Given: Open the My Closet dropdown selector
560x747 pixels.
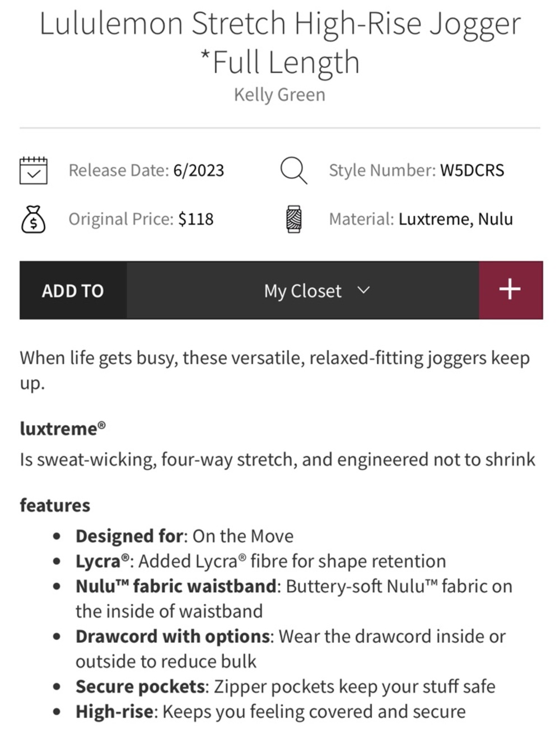Looking at the screenshot, I should pyautogui.click(x=303, y=290).
